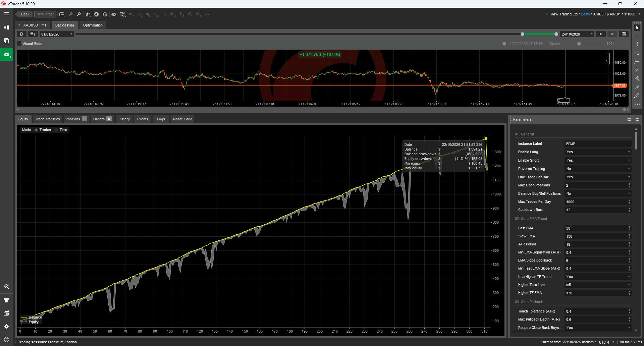Open the Events tab

[x=143, y=119]
